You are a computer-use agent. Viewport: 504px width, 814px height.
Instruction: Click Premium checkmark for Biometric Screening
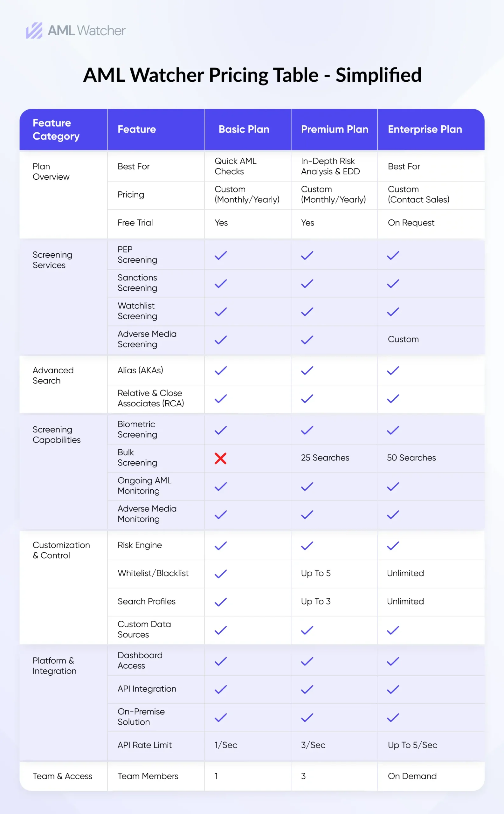[307, 430]
